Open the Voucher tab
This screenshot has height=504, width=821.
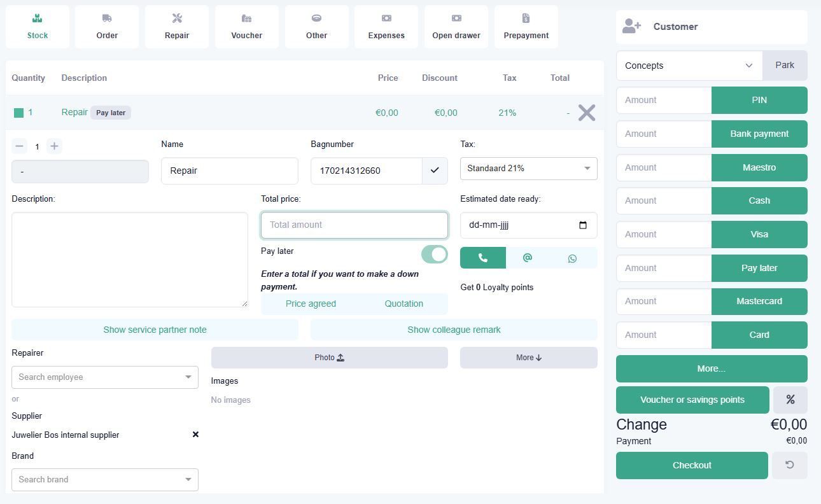coord(247,27)
